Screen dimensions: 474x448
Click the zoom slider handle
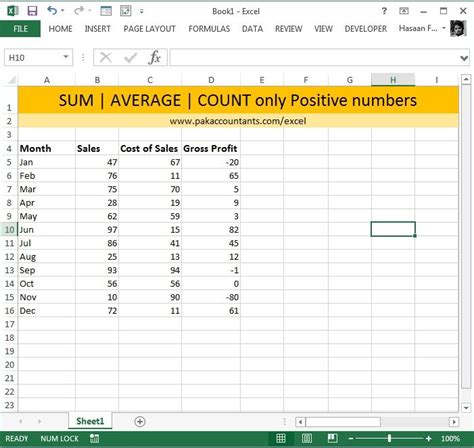[389, 438]
